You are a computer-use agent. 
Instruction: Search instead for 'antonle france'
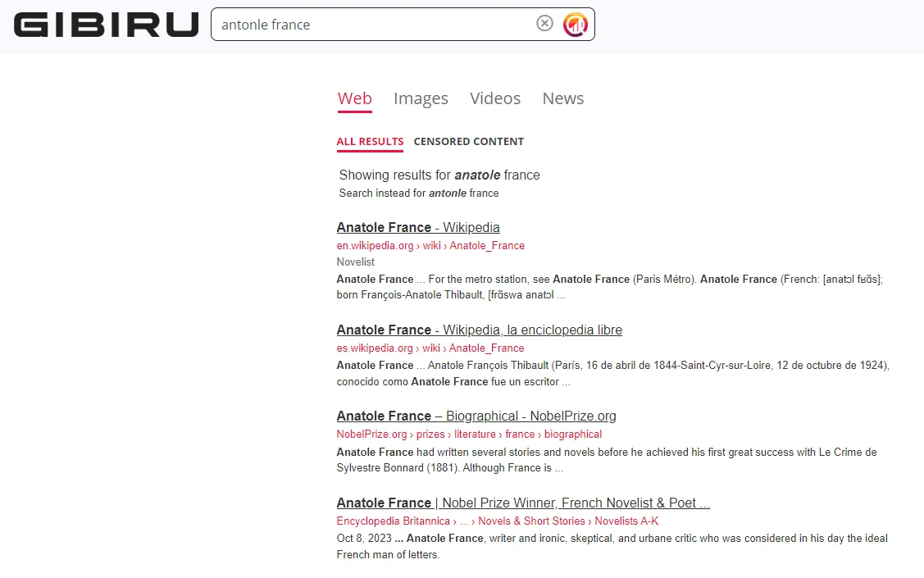point(418,193)
